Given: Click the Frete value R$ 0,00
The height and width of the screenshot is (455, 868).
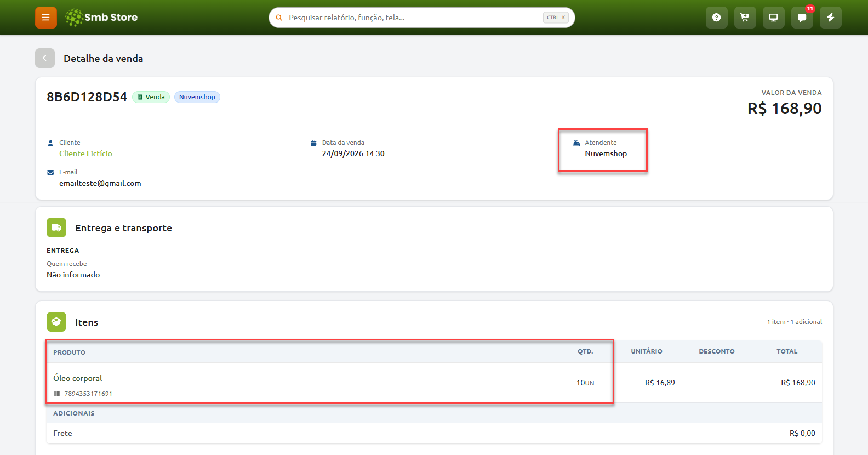Looking at the screenshot, I should pyautogui.click(x=802, y=433).
